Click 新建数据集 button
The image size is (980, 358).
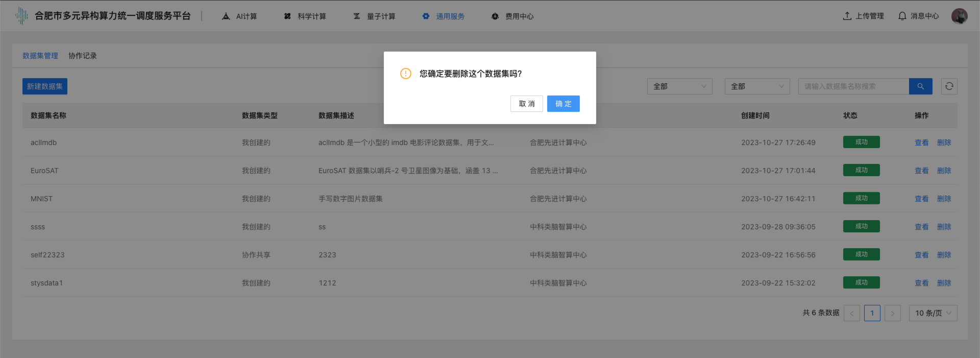pyautogui.click(x=45, y=86)
